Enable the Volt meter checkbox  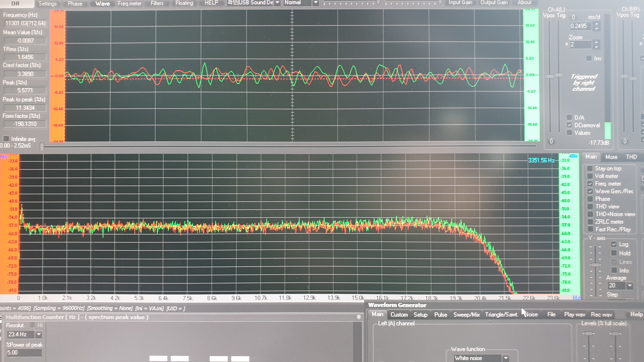(x=590, y=176)
